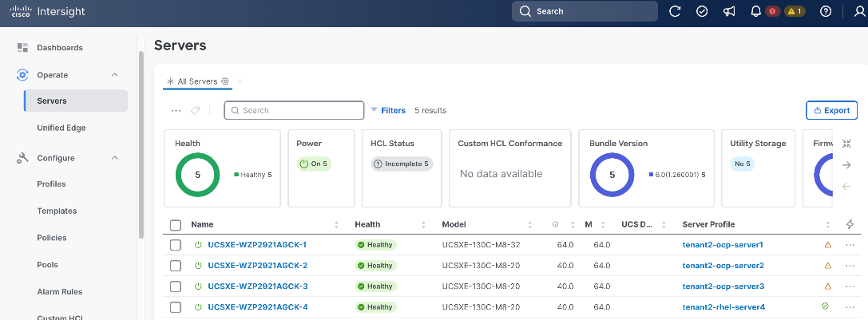The height and width of the screenshot is (320, 868).
Task: Click the Dashboards grid icon in sidebar
Action: click(22, 48)
